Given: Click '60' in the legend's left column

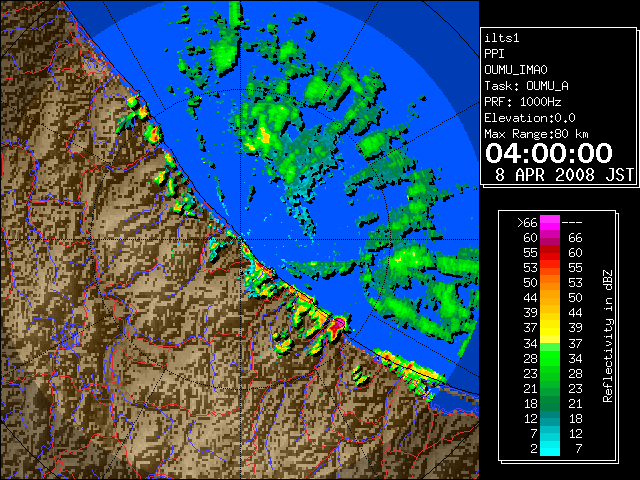Looking at the screenshot, I should coord(531,238).
